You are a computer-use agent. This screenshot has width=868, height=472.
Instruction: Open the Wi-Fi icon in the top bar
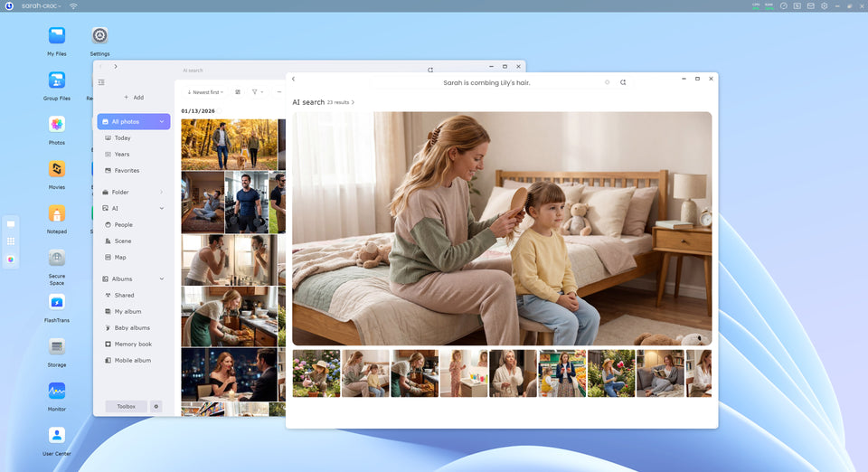[x=73, y=6]
